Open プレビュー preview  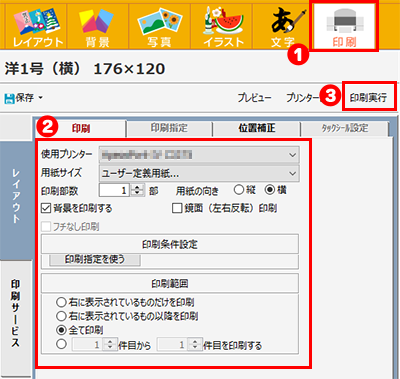(254, 98)
